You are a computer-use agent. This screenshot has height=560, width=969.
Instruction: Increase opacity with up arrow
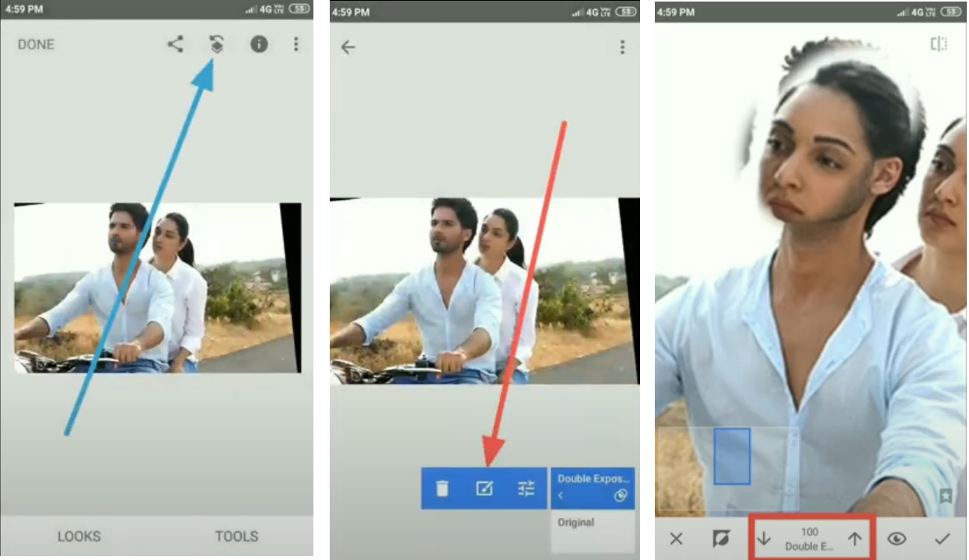855,538
